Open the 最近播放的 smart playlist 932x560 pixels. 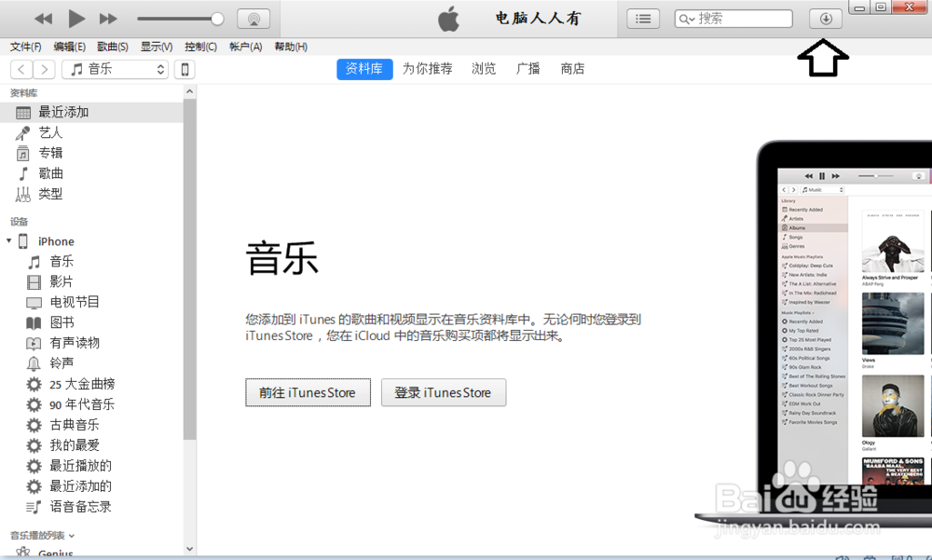click(91, 466)
